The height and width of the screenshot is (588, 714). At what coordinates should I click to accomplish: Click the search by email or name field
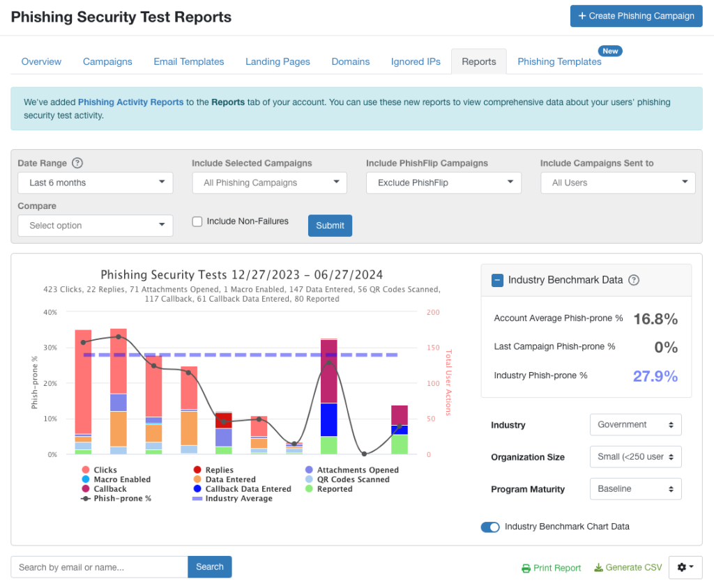click(99, 567)
